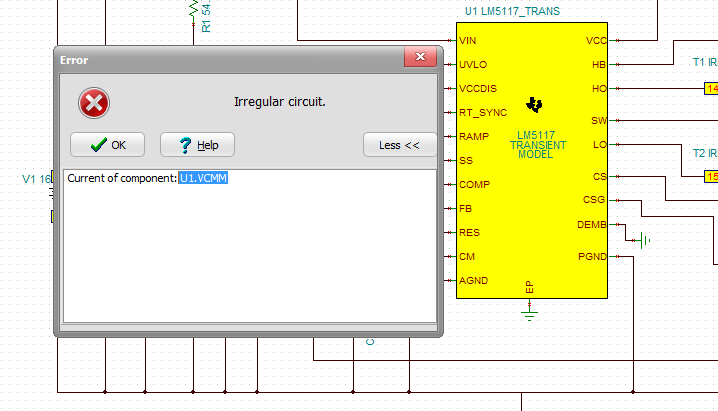Click the yellow marker 15 near CS
This screenshot has width=718, height=411.
point(711,176)
